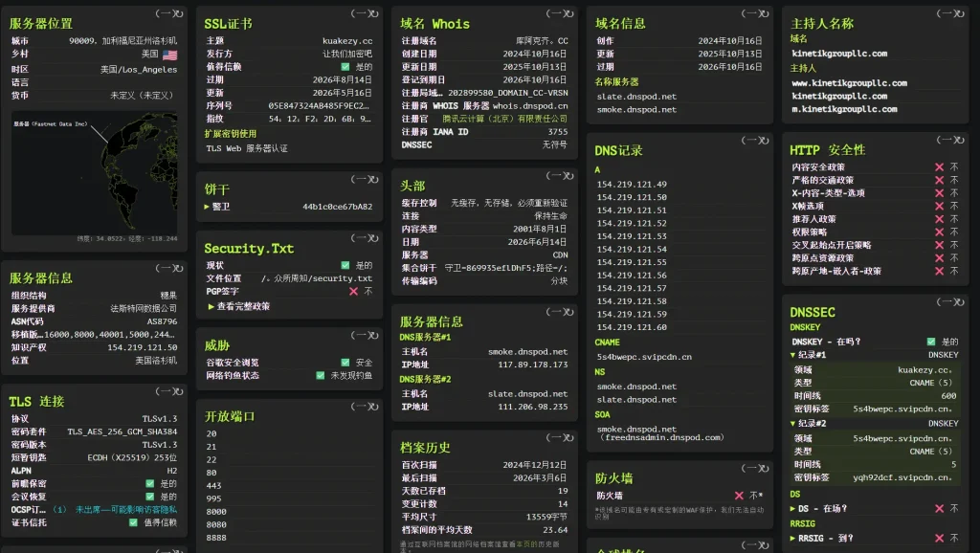Click the server location world map
980x553 pixels.
[95, 173]
